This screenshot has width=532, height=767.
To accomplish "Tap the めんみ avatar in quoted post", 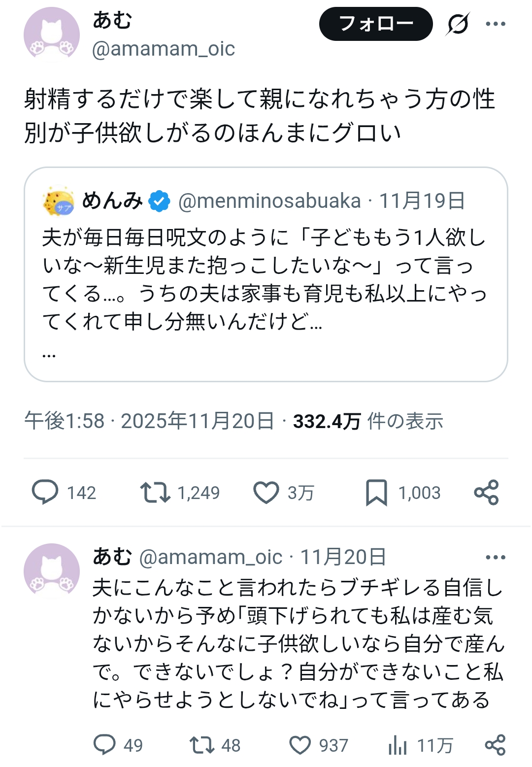I will click(x=58, y=201).
